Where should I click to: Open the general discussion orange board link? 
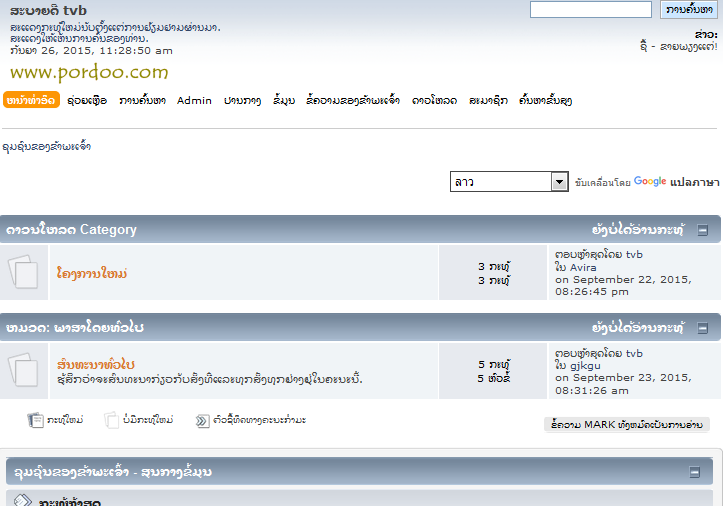(x=96, y=364)
